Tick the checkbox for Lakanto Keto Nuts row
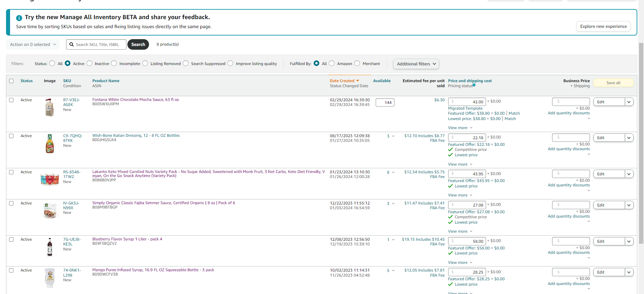This screenshot has height=294, width=644. 11,172
